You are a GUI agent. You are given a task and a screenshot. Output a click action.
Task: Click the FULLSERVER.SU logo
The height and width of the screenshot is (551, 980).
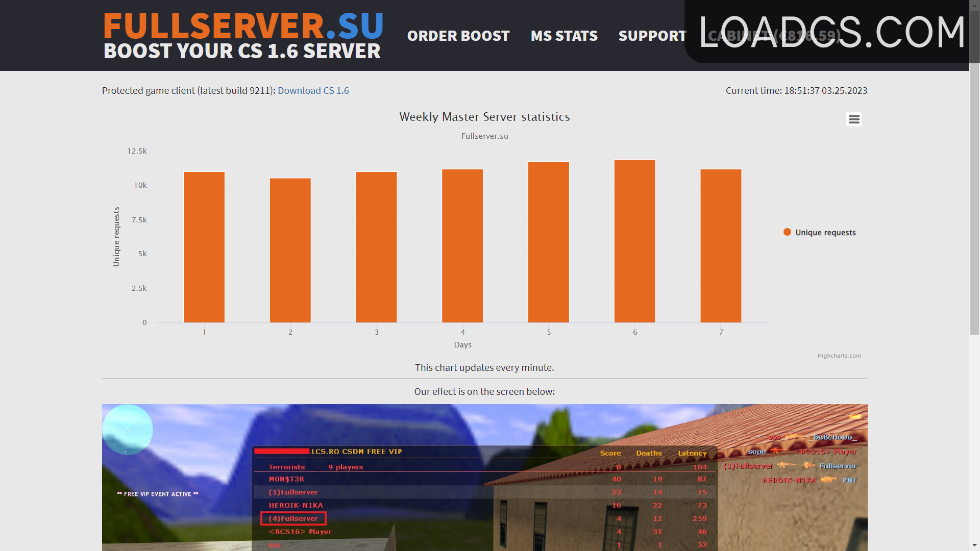(243, 35)
